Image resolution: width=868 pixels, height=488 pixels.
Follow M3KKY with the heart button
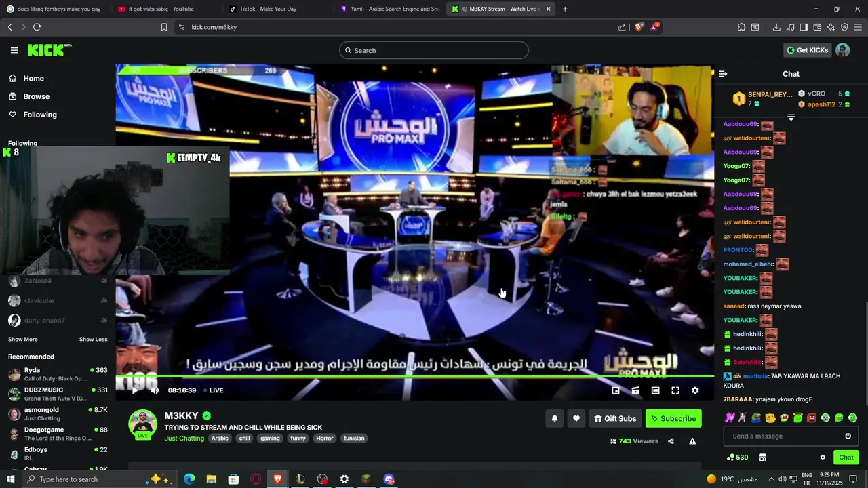[576, 419]
